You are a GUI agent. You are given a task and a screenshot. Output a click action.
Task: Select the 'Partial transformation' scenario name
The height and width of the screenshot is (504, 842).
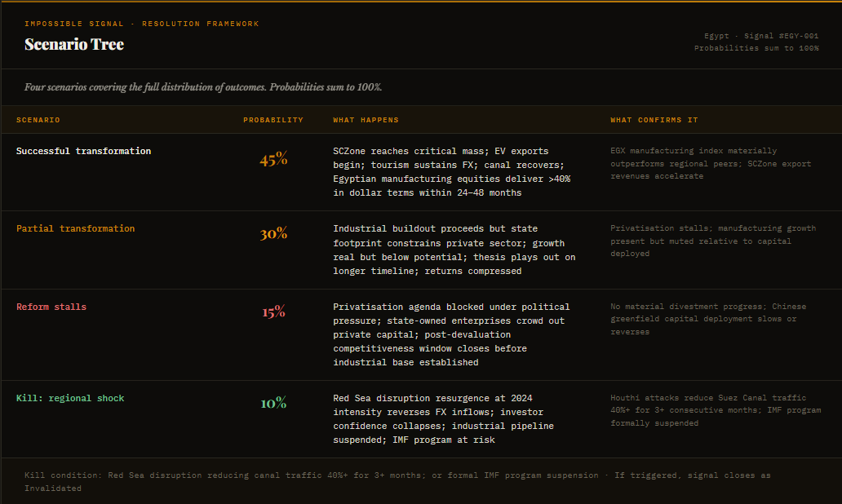(75, 228)
